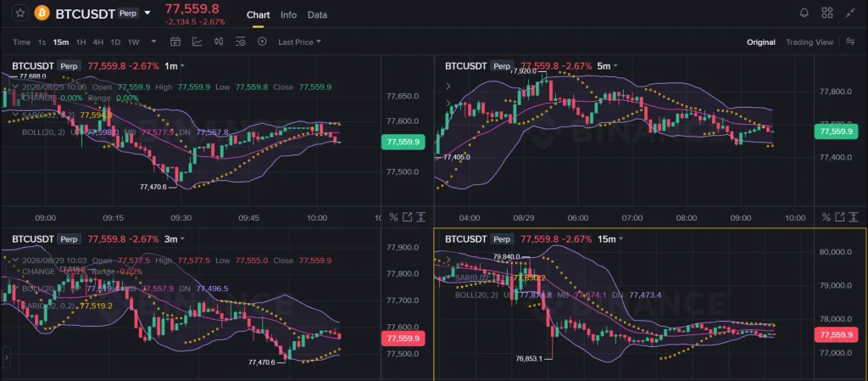Collapse the OHLC legend chevron in 1m chart
868x381 pixels.
click(x=15, y=87)
